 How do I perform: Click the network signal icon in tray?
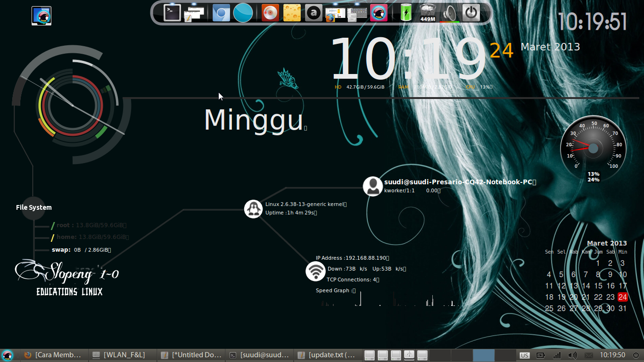557,355
